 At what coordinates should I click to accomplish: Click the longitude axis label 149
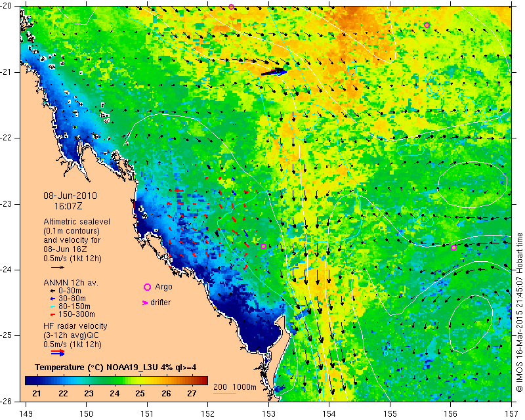26,414
